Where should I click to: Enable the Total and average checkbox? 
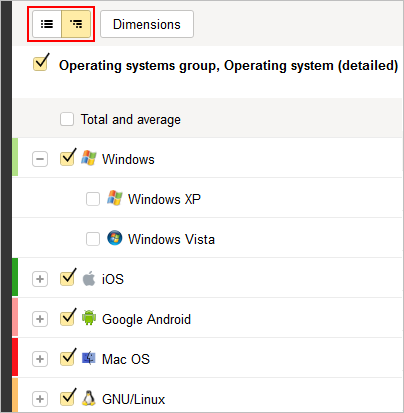[x=67, y=119]
